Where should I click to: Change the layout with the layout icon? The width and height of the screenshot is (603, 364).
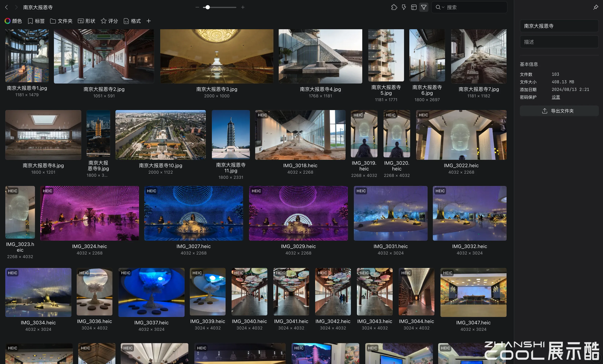[x=414, y=7]
